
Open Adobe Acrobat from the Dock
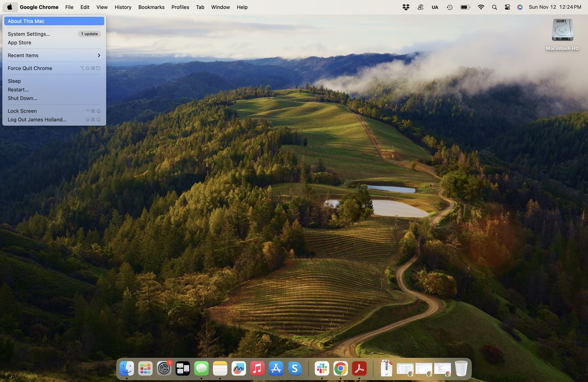tap(359, 368)
